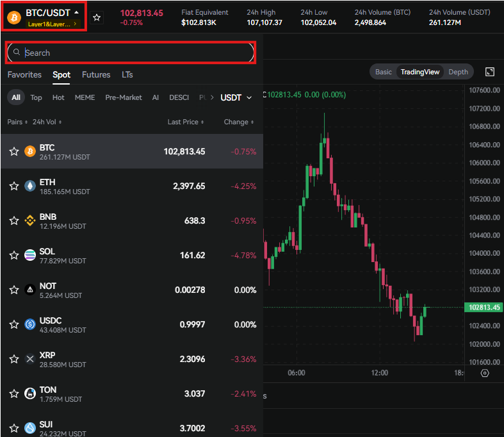Select the Basic chart view
This screenshot has height=437, width=504.
pyautogui.click(x=384, y=72)
